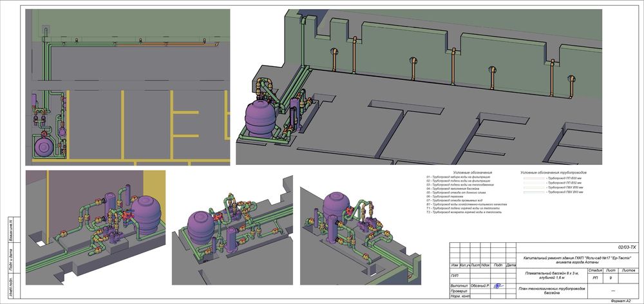Click the vertical 'Взам.инв.N' margin label
Viewport: 644px width, 304px height.
11,229
